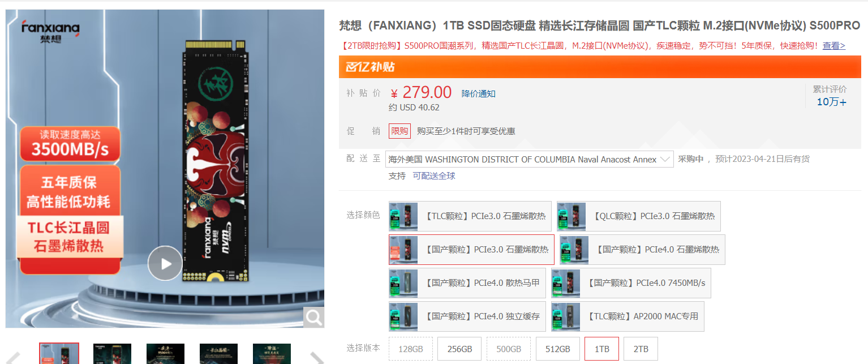Show the next gallery thumbnails
Viewport: 868px width, 364px height.
(316, 357)
